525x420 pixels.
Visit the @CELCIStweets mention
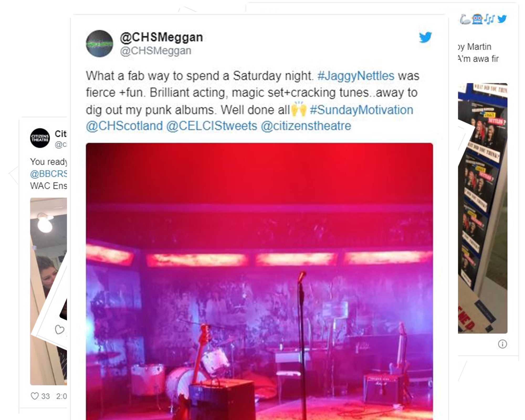[x=212, y=126]
